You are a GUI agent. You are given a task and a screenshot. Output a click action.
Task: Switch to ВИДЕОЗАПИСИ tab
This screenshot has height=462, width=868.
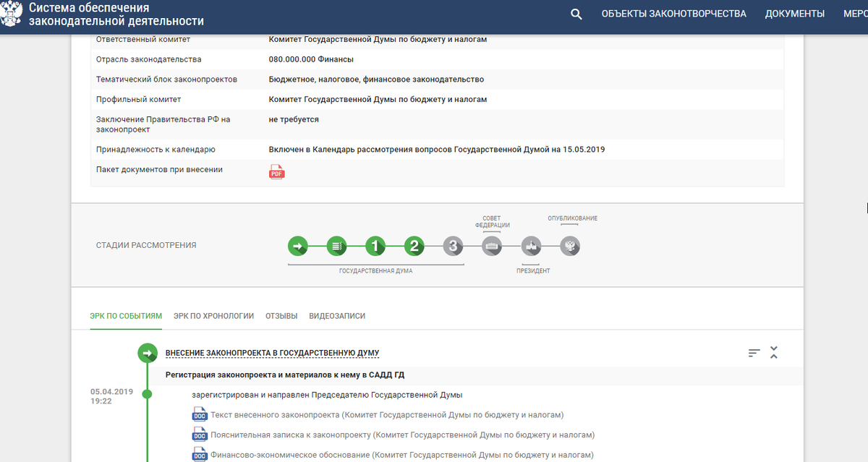337,316
